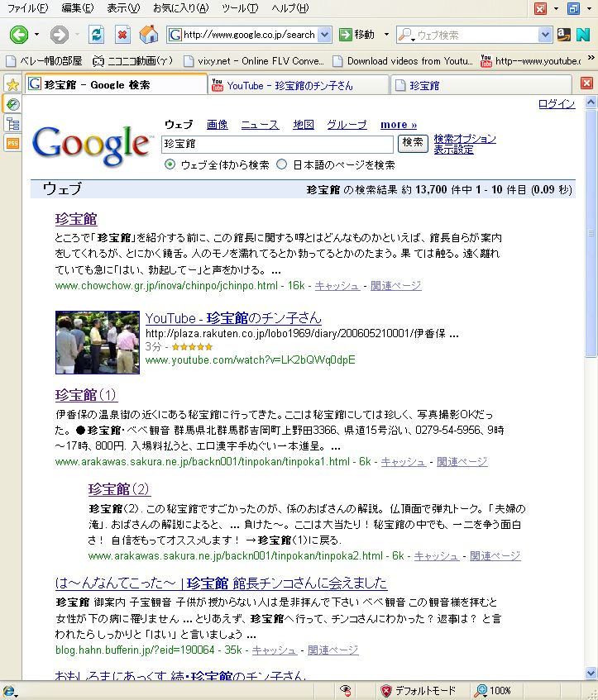Click the restore window icon in menu bar
This screenshot has height=700, width=598.
pyautogui.click(x=573, y=8)
